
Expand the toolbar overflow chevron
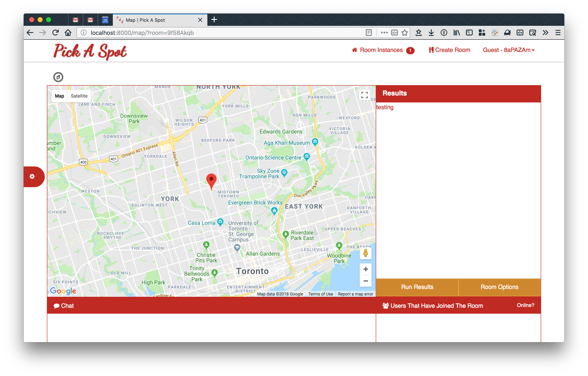pyautogui.click(x=545, y=33)
